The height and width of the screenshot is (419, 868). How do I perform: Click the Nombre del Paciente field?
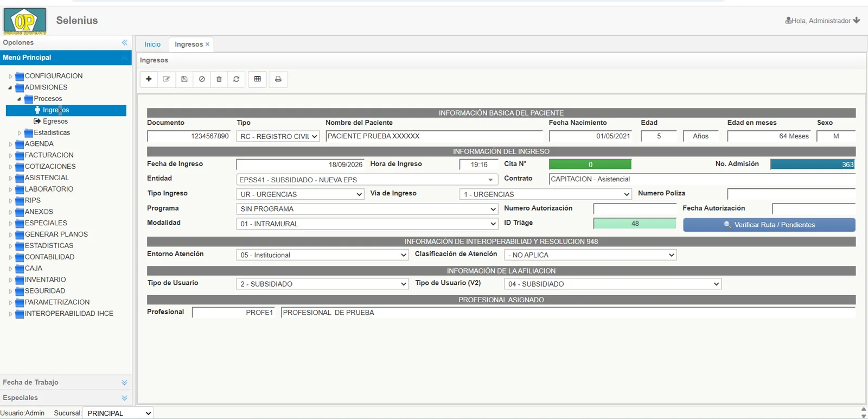434,136
